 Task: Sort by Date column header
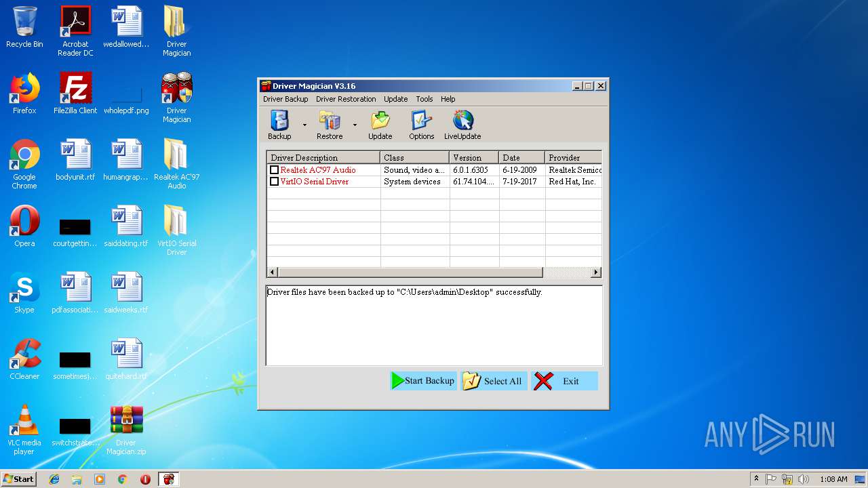[x=522, y=157]
